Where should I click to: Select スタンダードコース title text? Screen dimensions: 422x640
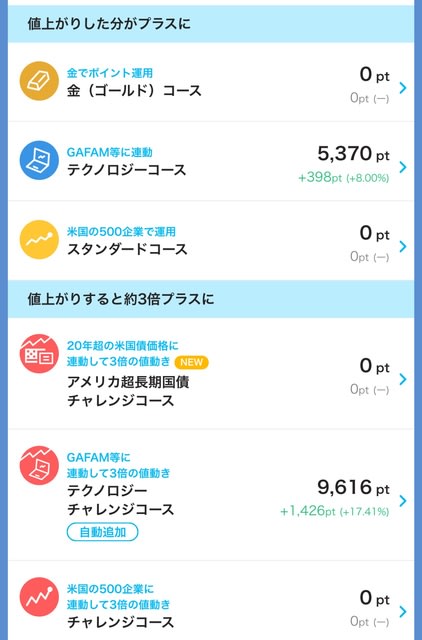click(127, 249)
